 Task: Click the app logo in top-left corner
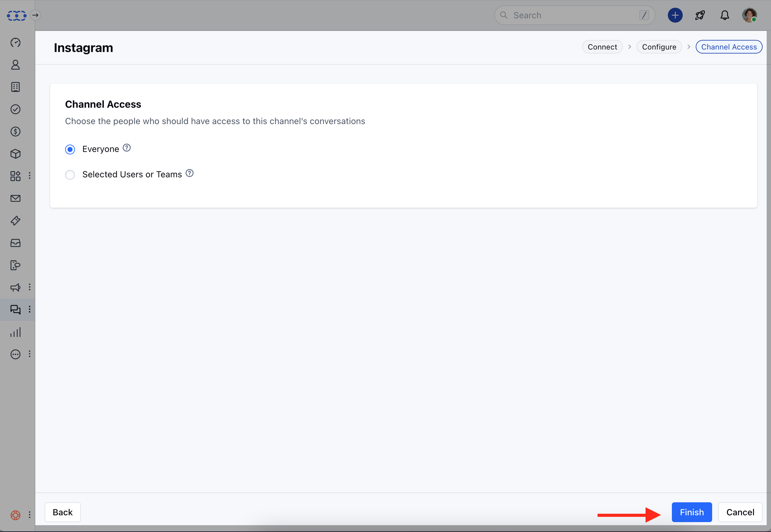coord(16,15)
